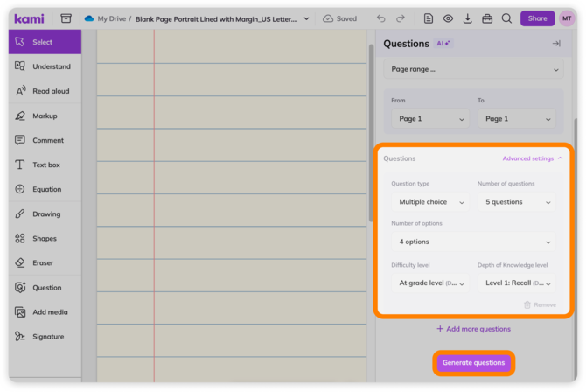Open the document page icon
Image resolution: width=586 pixels, height=392 pixels.
pyautogui.click(x=429, y=18)
